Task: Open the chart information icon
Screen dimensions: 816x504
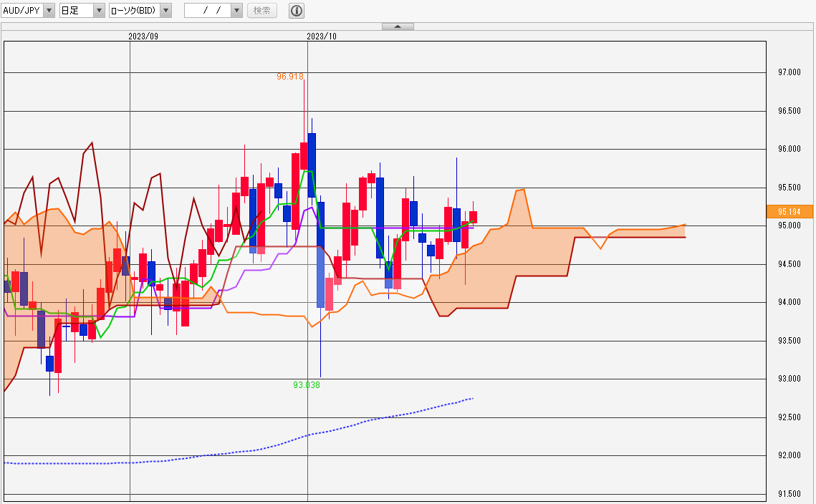Action: [x=297, y=11]
